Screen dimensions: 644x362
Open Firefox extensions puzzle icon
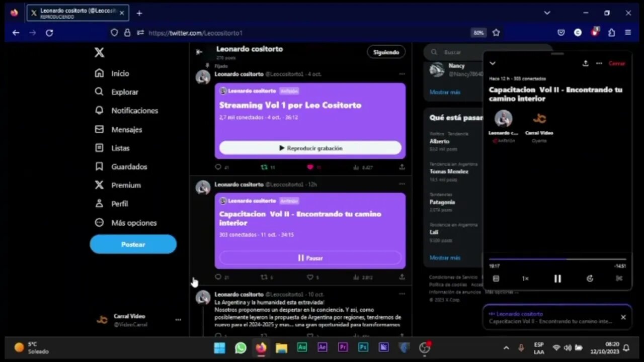click(611, 33)
